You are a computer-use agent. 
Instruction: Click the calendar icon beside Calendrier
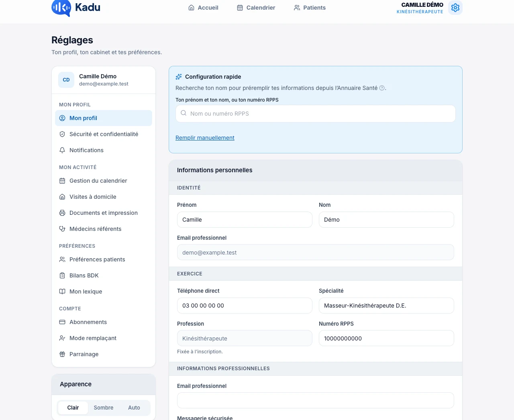240,8
